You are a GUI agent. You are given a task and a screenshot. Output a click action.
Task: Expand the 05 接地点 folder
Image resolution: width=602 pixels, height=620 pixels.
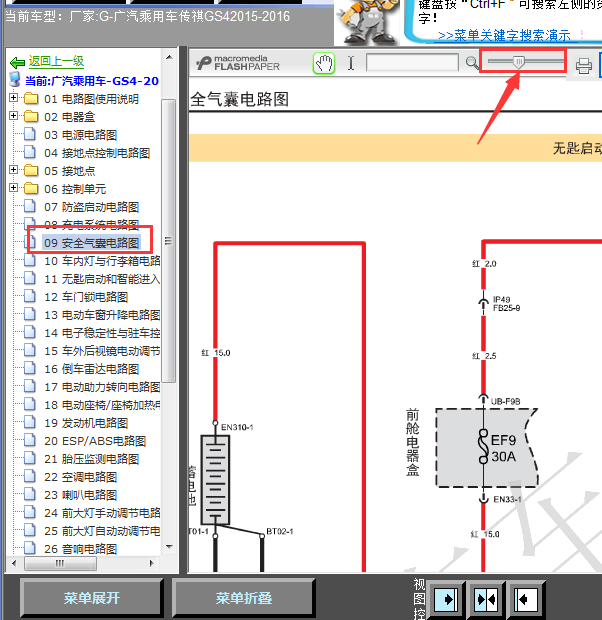[x=13, y=170]
